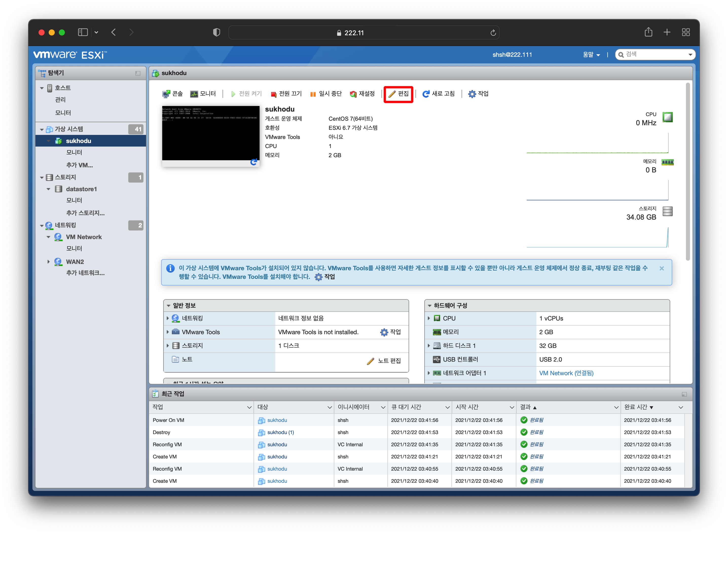
Task: Click the VM console screenshot thumbnail
Action: [x=210, y=133]
